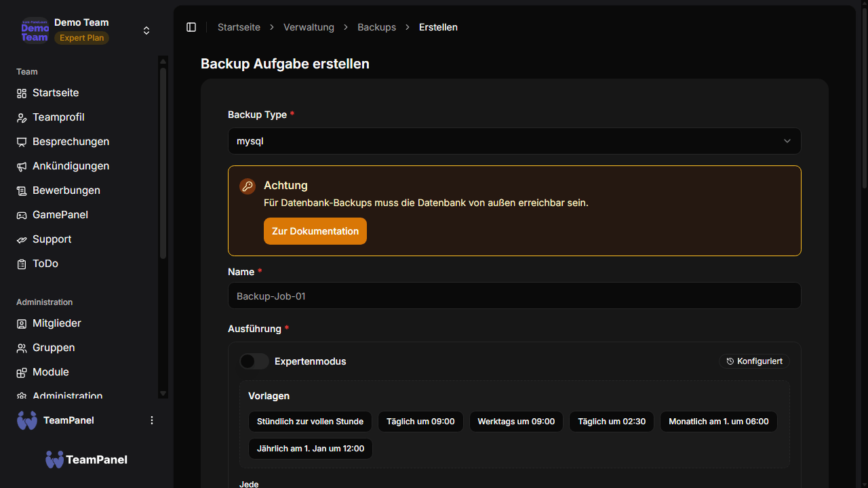Click the Vorlagen section label
The width and height of the screenshot is (868, 488).
pos(269,396)
